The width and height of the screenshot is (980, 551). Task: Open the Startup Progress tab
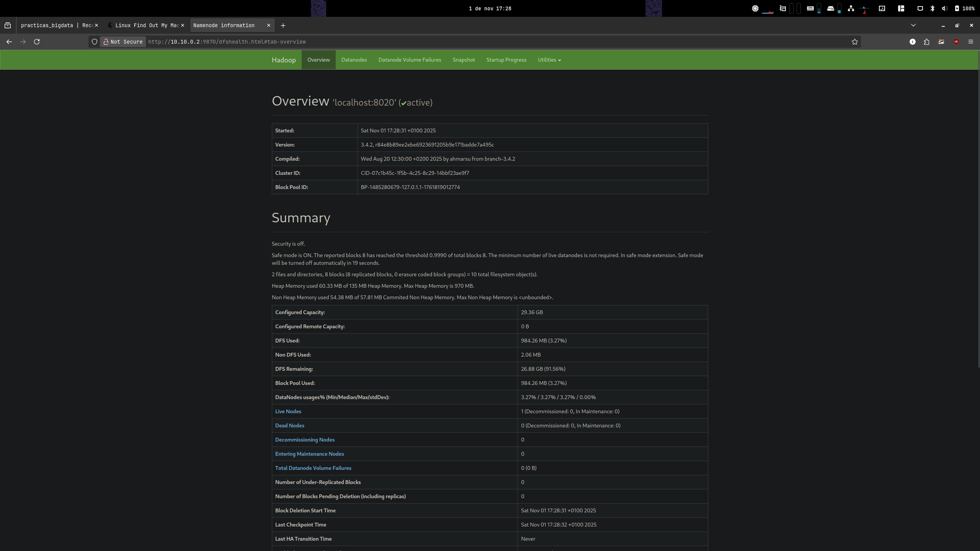coord(506,60)
